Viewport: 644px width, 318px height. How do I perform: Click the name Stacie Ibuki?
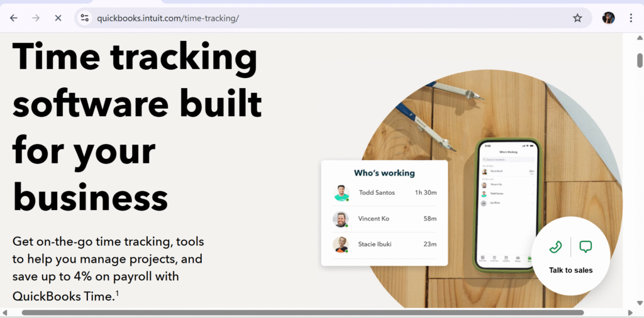click(x=375, y=244)
